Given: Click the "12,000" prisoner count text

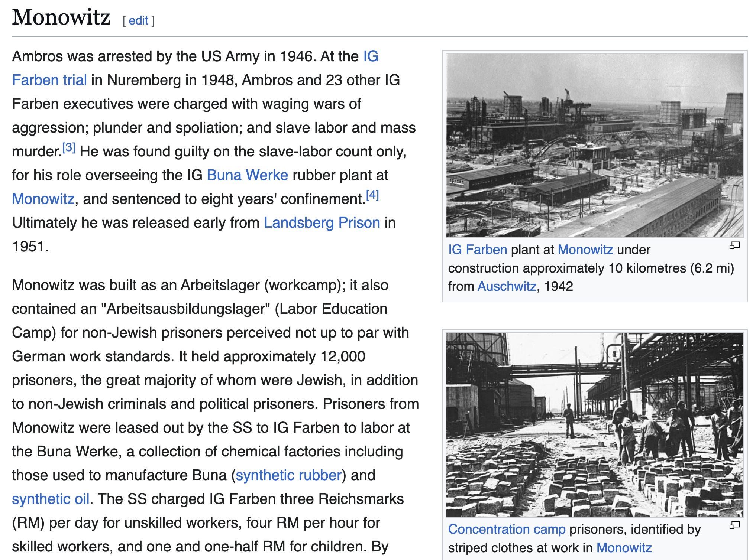Looking at the screenshot, I should point(343,356).
